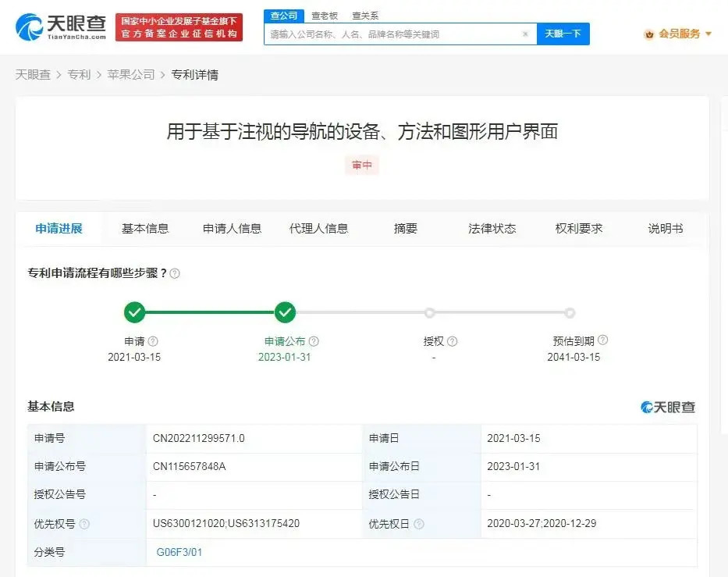Click help icon beside 预估到期 step
728x577 pixels.
tap(602, 340)
